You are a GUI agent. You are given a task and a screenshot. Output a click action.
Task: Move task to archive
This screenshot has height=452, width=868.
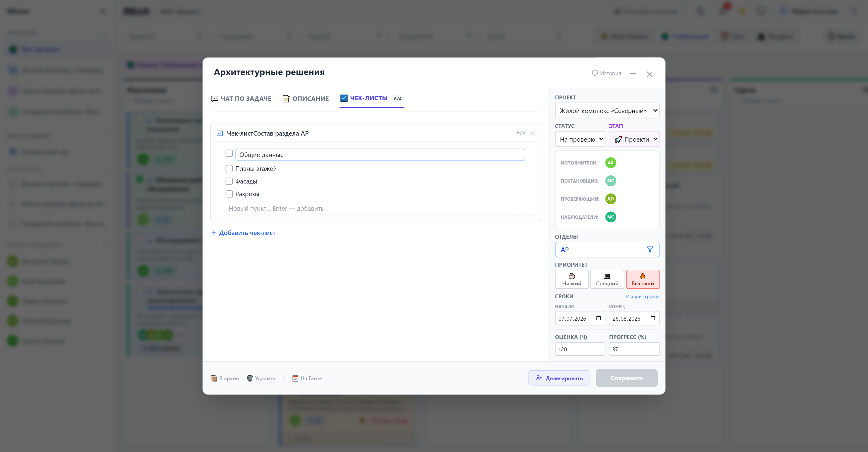225,378
